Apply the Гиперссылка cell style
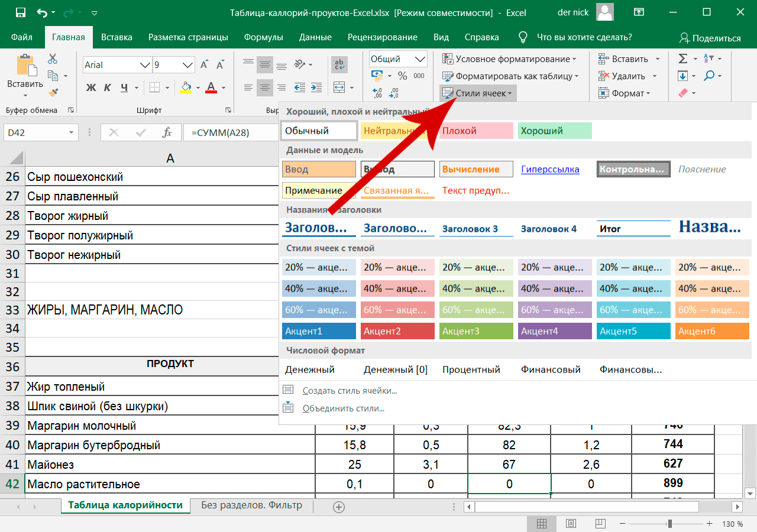The image size is (757, 532). (551, 169)
